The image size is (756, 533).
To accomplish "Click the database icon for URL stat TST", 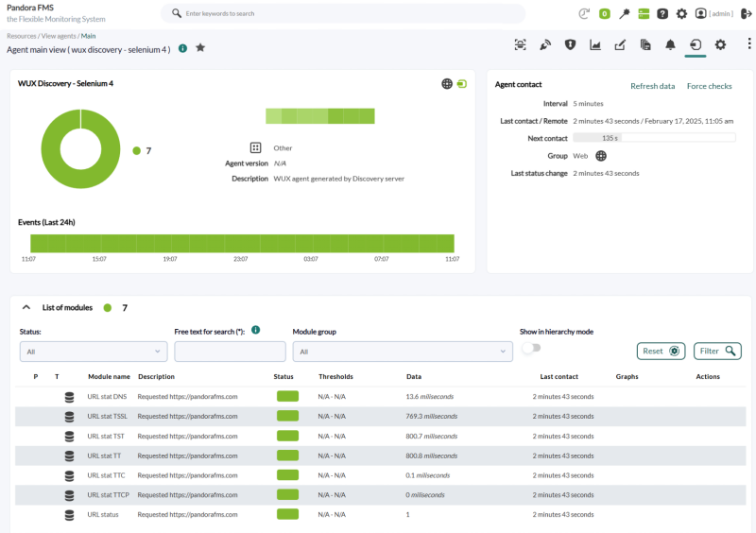I will (69, 437).
